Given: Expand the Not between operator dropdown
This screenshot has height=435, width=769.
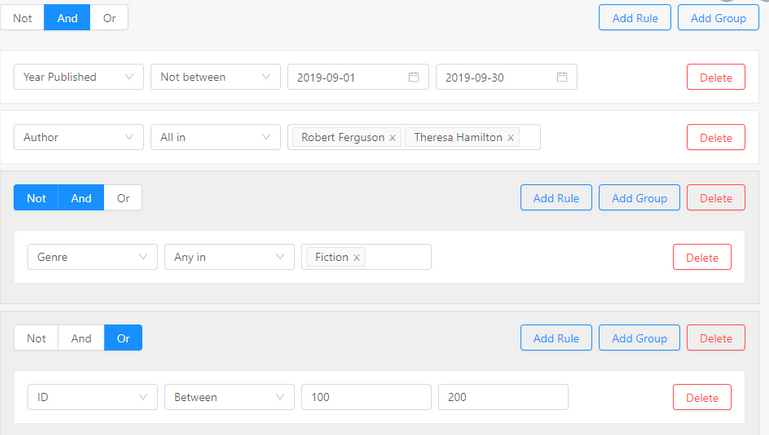Looking at the screenshot, I should click(x=214, y=77).
